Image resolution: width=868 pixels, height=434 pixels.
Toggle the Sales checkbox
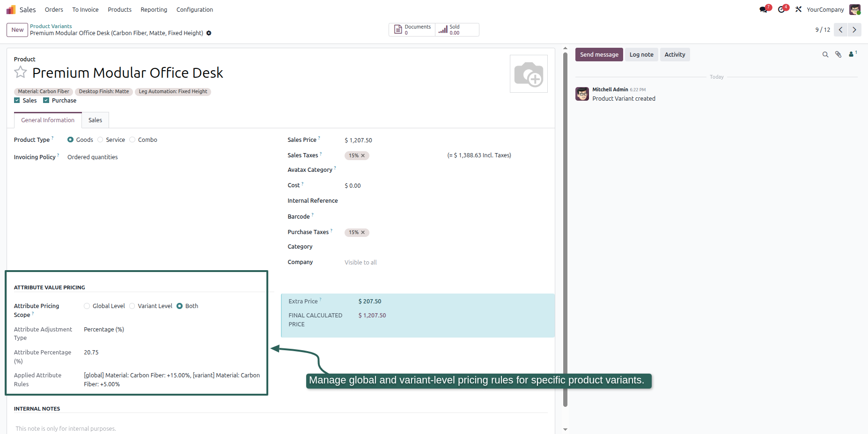[x=17, y=101]
